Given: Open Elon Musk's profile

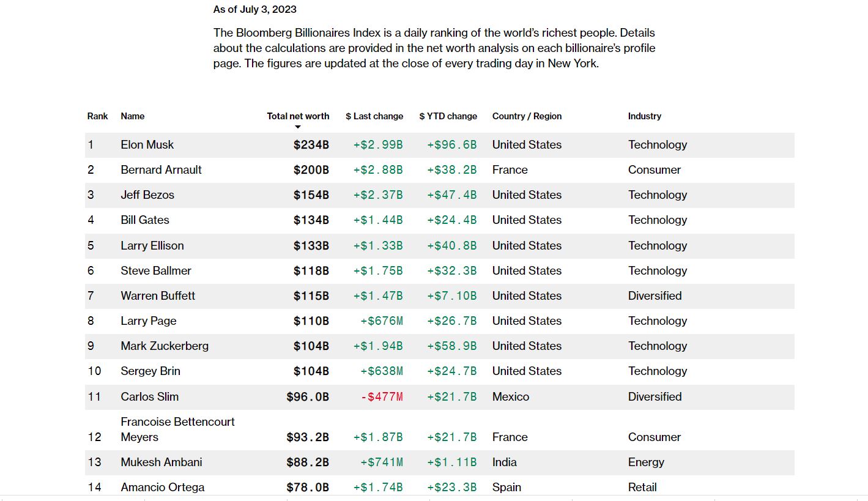Looking at the screenshot, I should pos(147,145).
